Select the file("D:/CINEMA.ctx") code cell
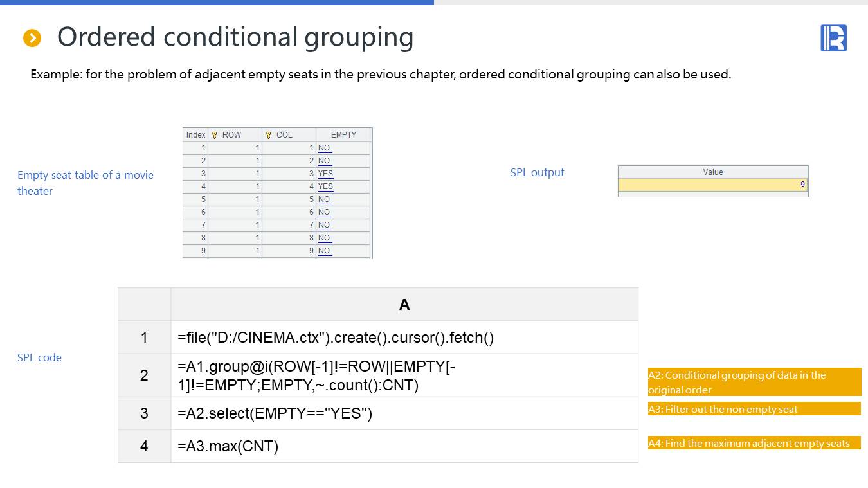This screenshot has width=868, height=488. [x=404, y=338]
